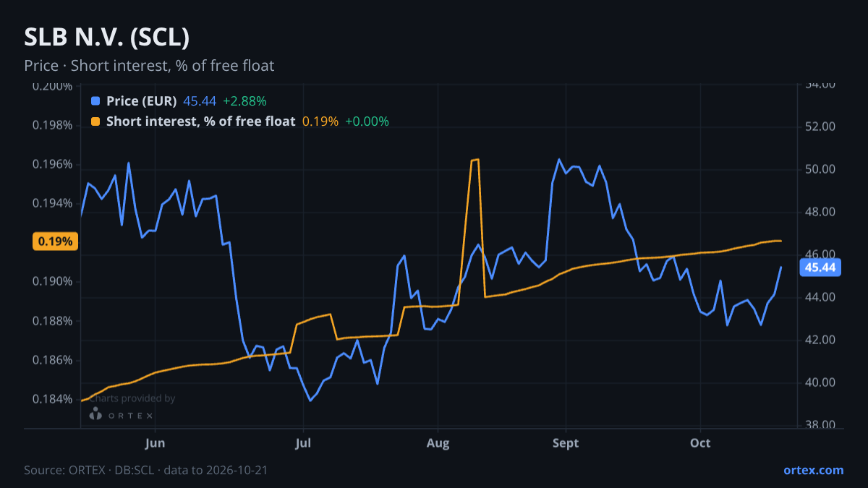This screenshot has height=488, width=868.
Task: Click the 0.198% left axis label
Action: pos(52,126)
